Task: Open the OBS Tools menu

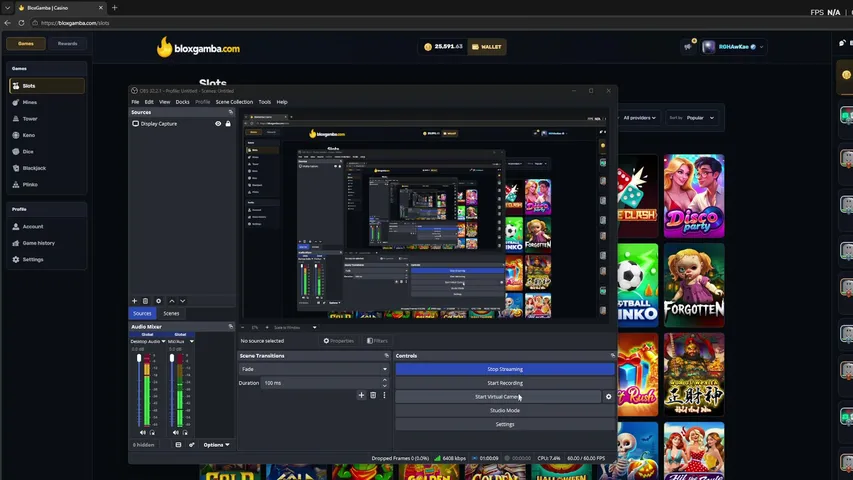Action: coord(264,102)
